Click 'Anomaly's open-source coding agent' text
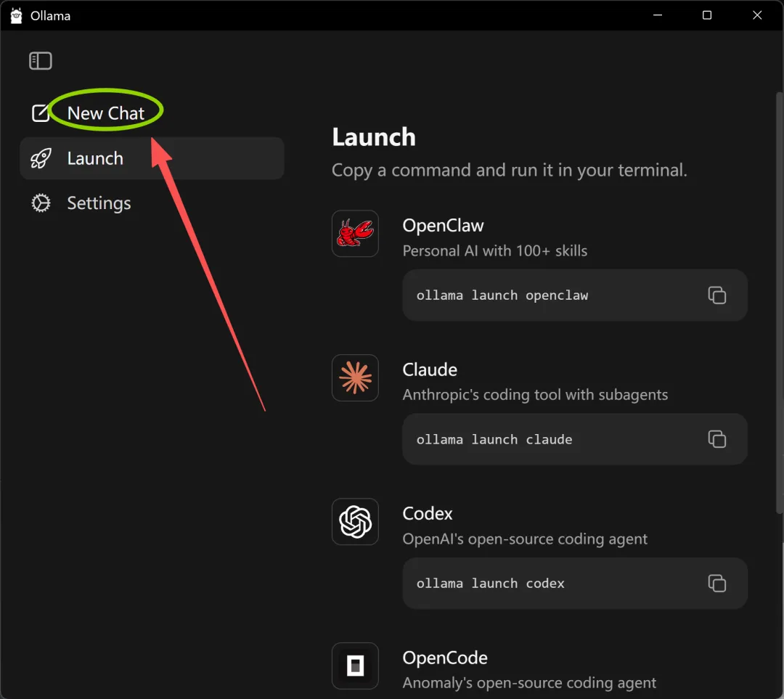Screen dimensions: 784x699 (529, 682)
